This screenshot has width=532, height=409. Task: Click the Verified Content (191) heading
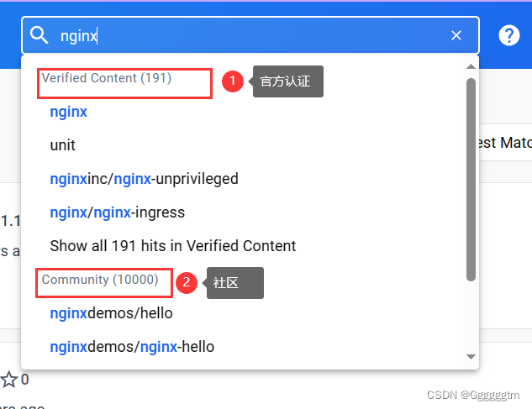(x=107, y=78)
